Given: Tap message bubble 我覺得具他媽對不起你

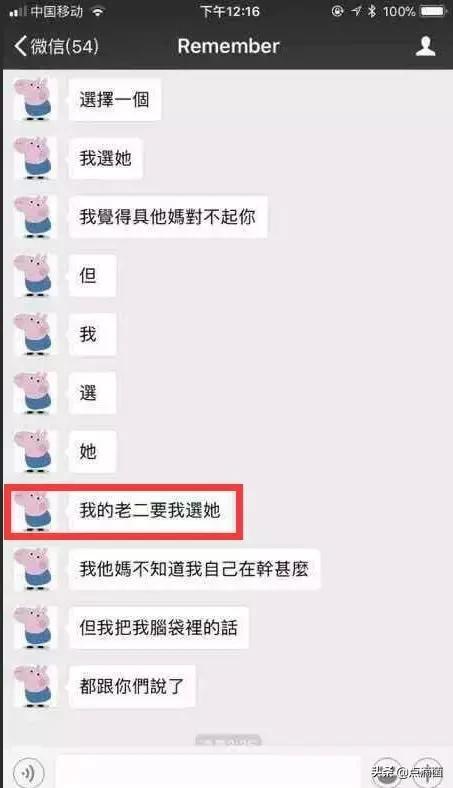Looking at the screenshot, I should (x=167, y=217).
